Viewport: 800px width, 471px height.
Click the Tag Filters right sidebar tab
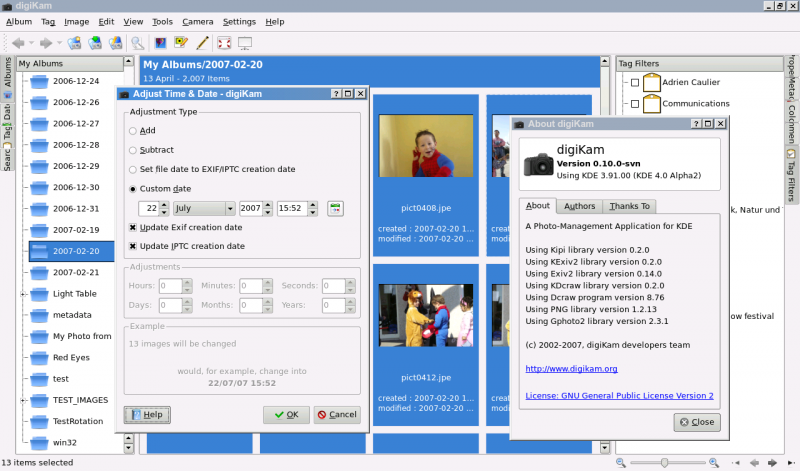pyautogui.click(x=791, y=176)
